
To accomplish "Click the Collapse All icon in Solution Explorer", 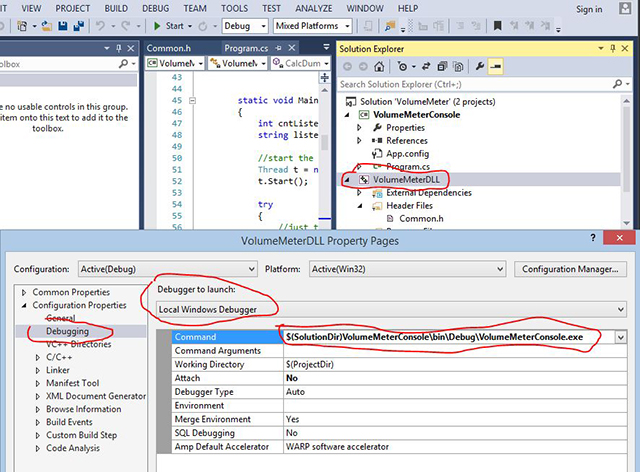I will point(442,66).
